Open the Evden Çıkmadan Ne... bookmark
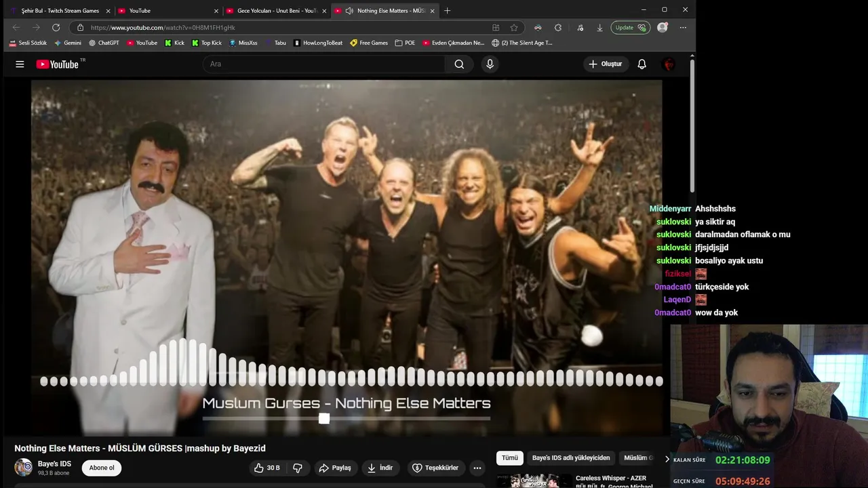 pos(453,43)
